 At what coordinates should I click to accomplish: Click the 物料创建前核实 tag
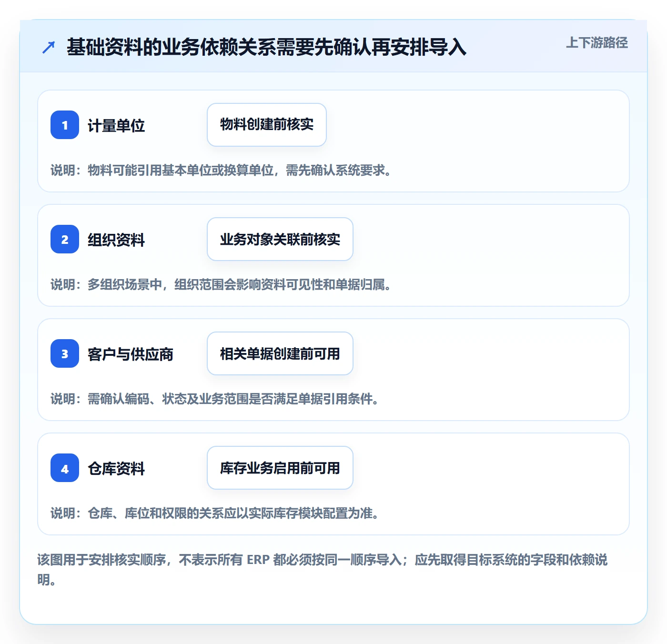point(267,125)
